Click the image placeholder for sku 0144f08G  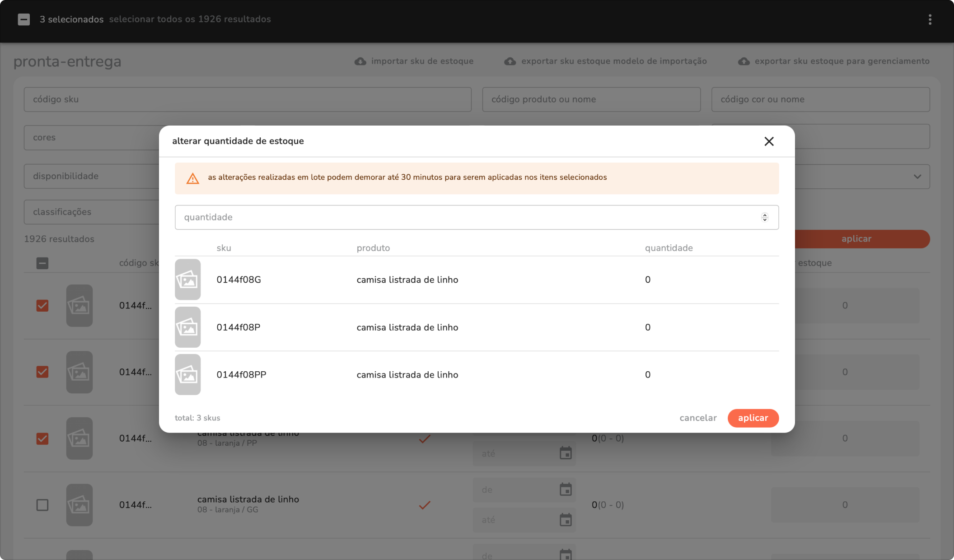pos(187,280)
